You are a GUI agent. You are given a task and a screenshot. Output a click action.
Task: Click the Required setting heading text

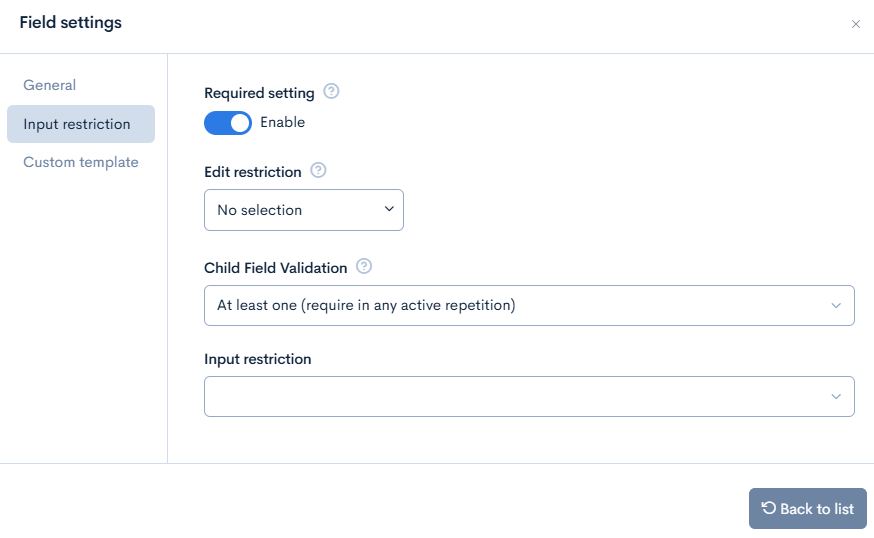259,93
